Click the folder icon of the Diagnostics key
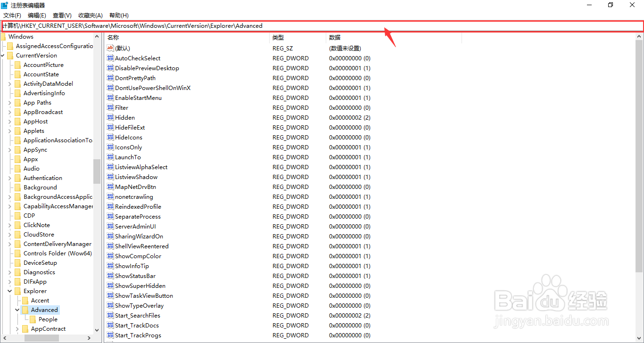Screen dimensions: 644x343 pos(18,272)
